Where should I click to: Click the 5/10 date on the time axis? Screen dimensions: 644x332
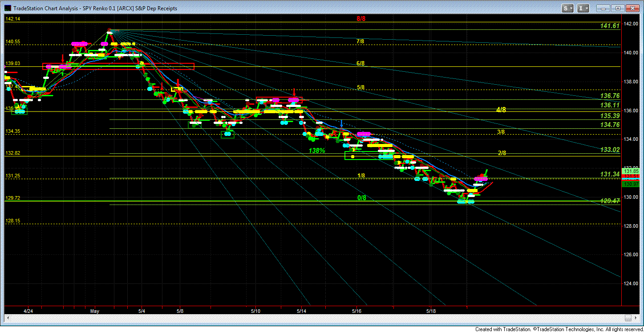(x=256, y=310)
